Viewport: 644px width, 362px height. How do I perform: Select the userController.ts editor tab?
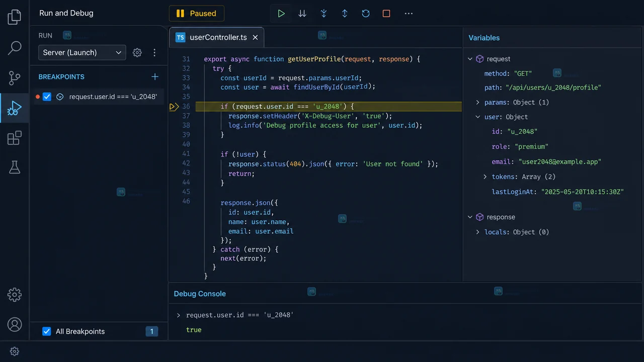point(216,37)
